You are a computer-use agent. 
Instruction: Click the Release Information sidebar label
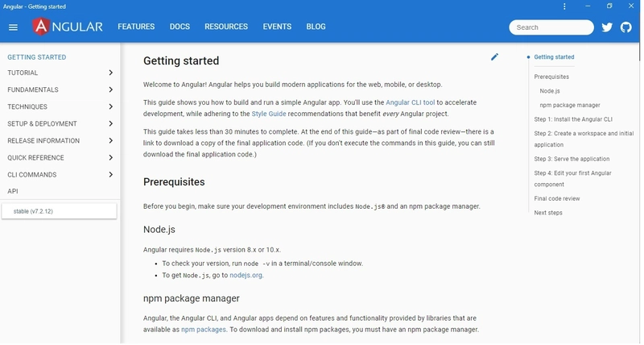point(43,140)
